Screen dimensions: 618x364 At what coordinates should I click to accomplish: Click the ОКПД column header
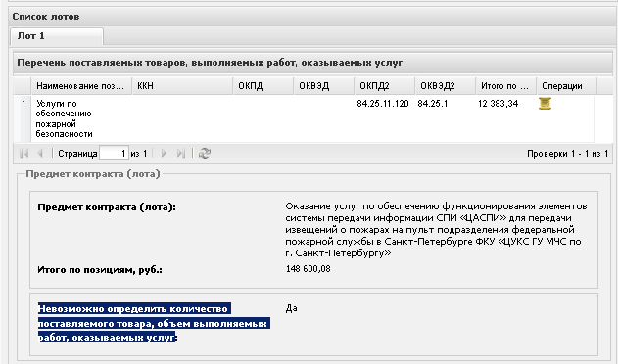263,86
